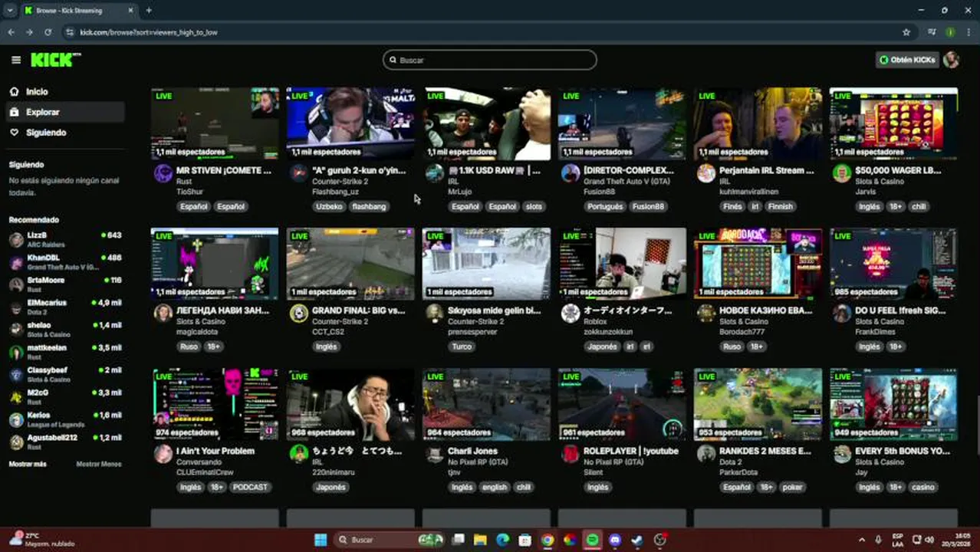Reload the page with the refresh icon
Viewport: 980px width, 552px height.
click(x=48, y=32)
